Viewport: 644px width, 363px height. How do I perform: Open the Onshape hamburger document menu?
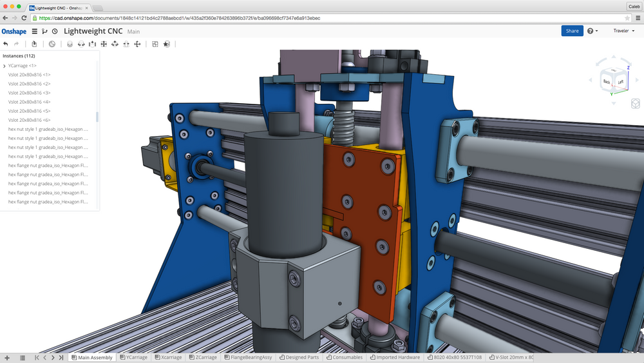click(35, 31)
